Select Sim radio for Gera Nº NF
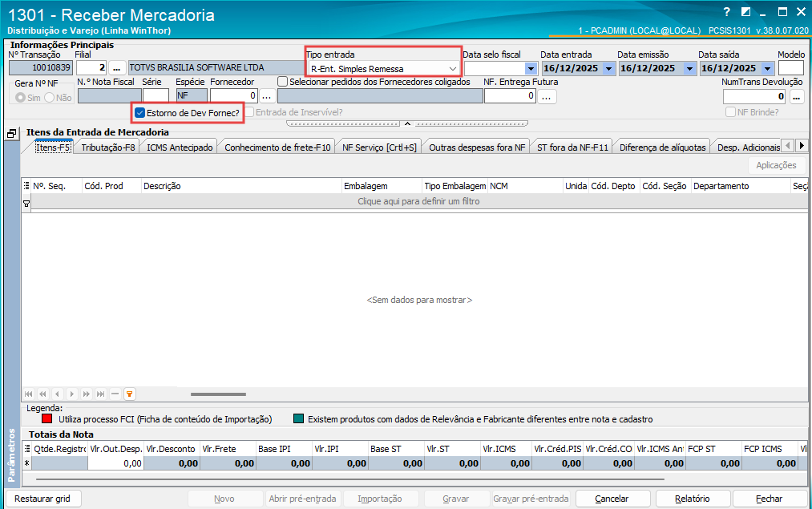Screen dimensions: 812x509 coord(20,97)
